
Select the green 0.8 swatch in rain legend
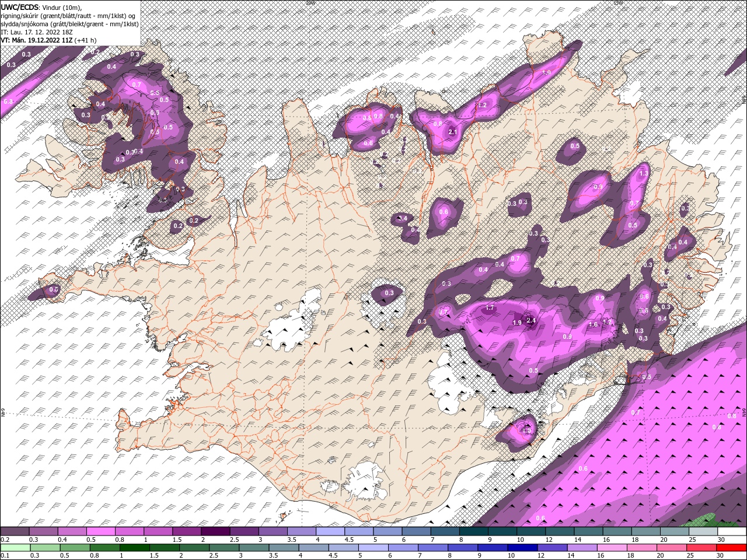[104, 548]
